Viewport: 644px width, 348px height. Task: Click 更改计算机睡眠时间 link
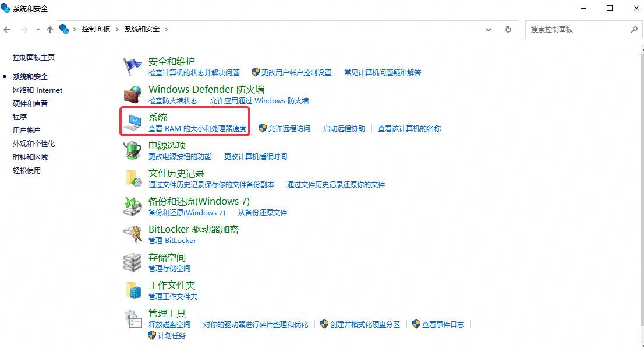click(256, 156)
